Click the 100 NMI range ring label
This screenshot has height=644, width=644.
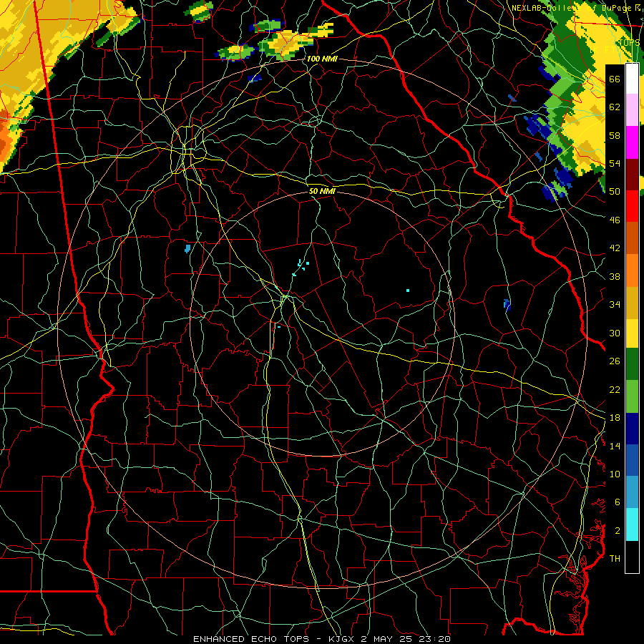click(x=322, y=59)
